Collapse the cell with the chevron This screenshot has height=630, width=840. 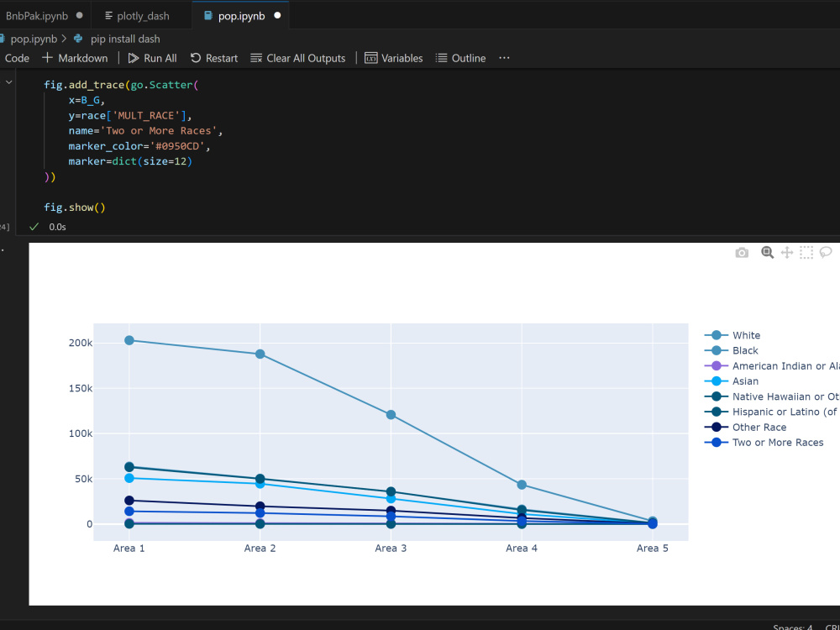8,82
